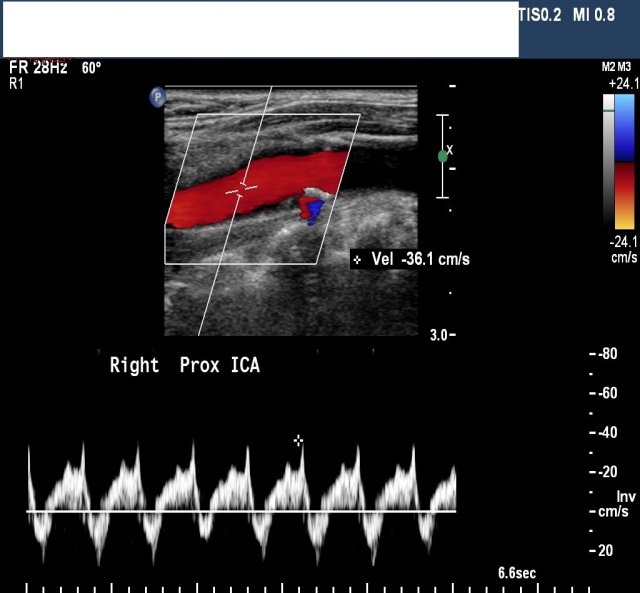The height and width of the screenshot is (593, 640).
Task: Click the 60° angle correction value
Action: [x=91, y=68]
